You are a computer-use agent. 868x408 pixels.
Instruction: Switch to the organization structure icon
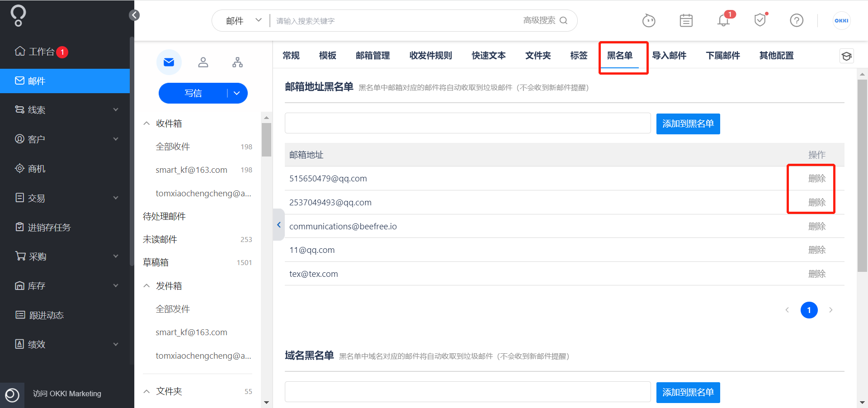(237, 62)
